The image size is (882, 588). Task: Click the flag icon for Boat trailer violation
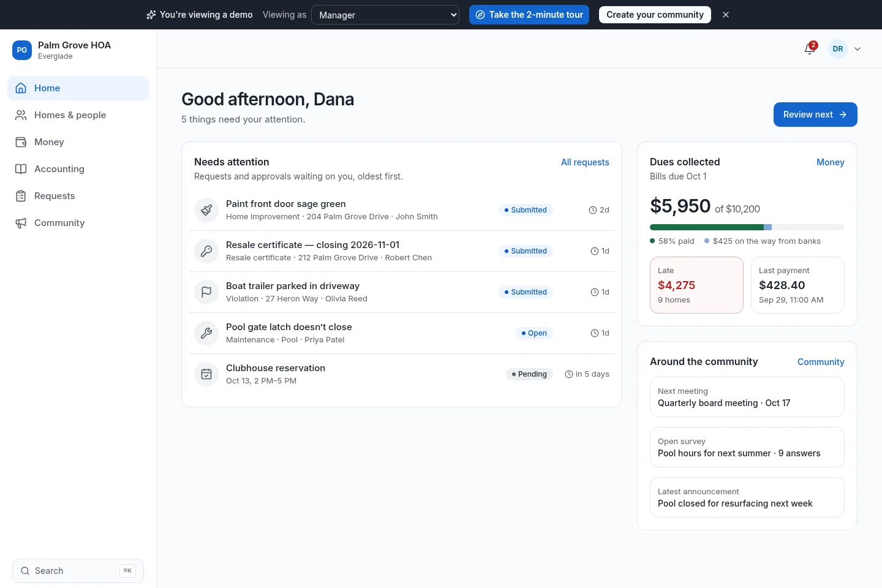point(206,292)
